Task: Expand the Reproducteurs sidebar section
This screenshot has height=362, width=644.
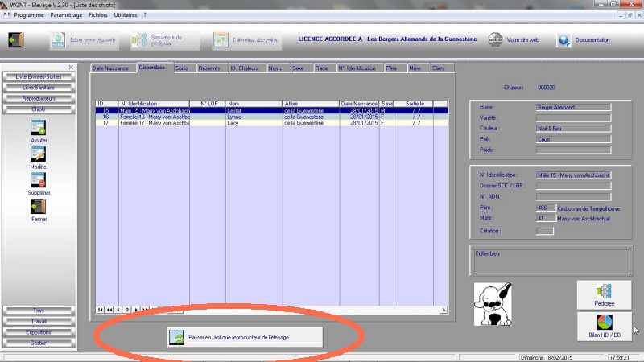Action: click(39, 98)
